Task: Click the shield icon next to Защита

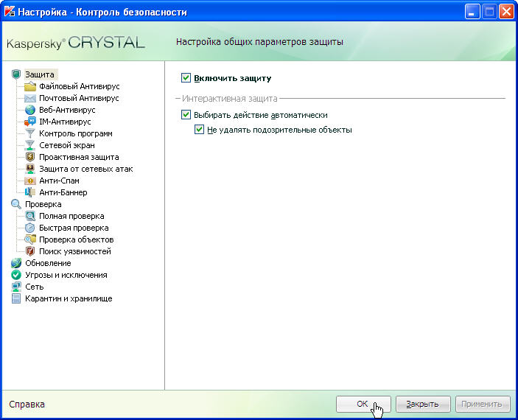Action: 16,74
